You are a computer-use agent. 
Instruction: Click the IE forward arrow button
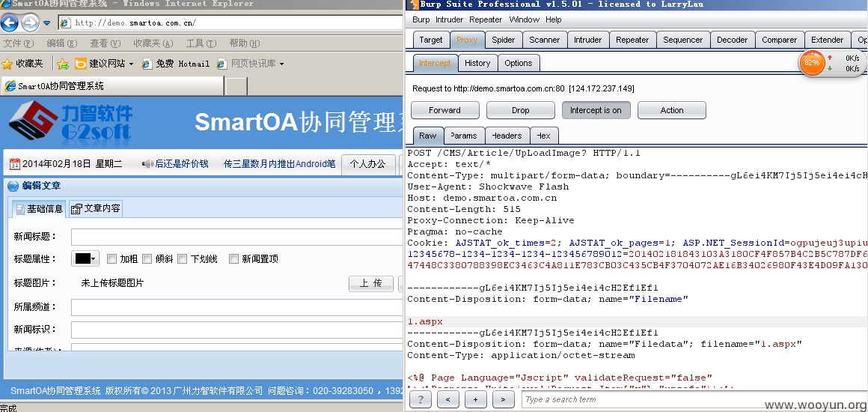click(30, 22)
